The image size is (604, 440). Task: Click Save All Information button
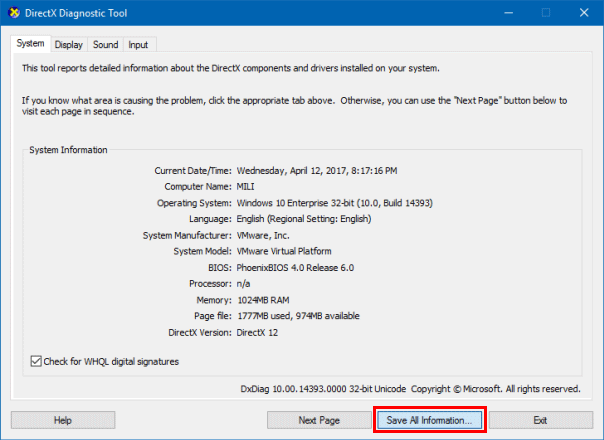[429, 420]
